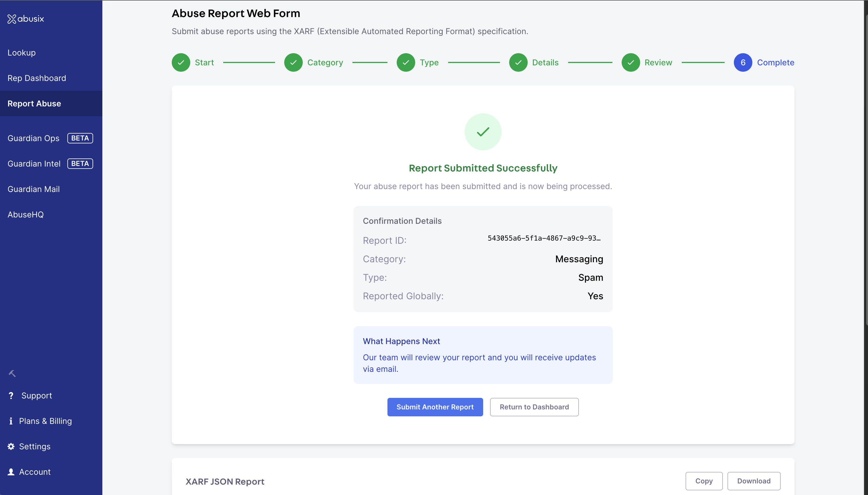Click the Review step checkmark circle

click(x=631, y=62)
